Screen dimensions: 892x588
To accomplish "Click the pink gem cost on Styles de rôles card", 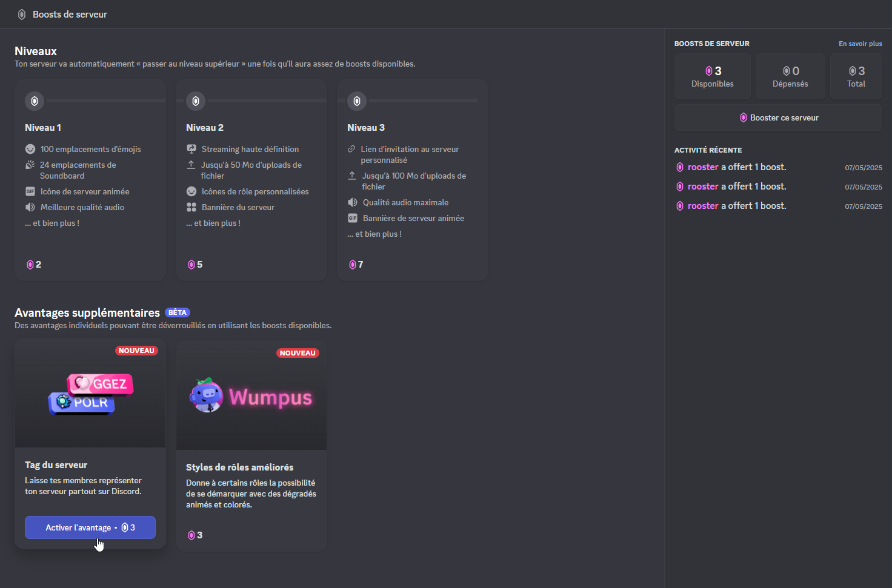I will 191,535.
